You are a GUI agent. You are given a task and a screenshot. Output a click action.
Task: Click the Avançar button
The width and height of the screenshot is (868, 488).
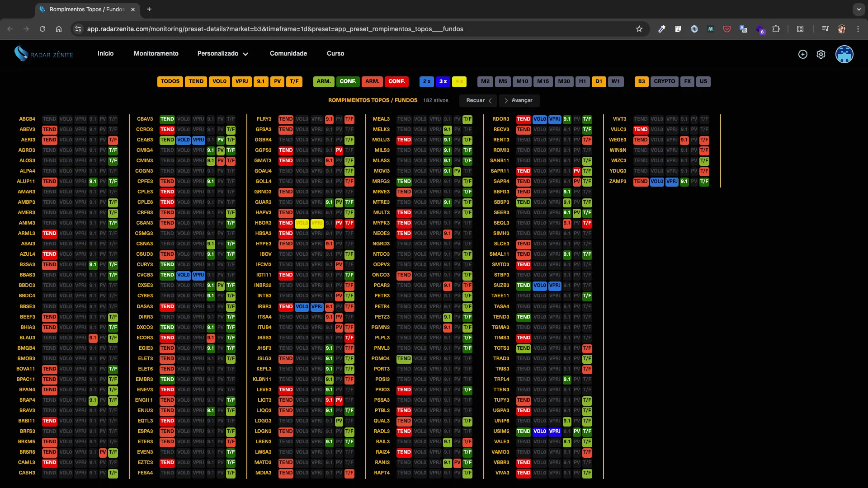pyautogui.click(x=519, y=101)
